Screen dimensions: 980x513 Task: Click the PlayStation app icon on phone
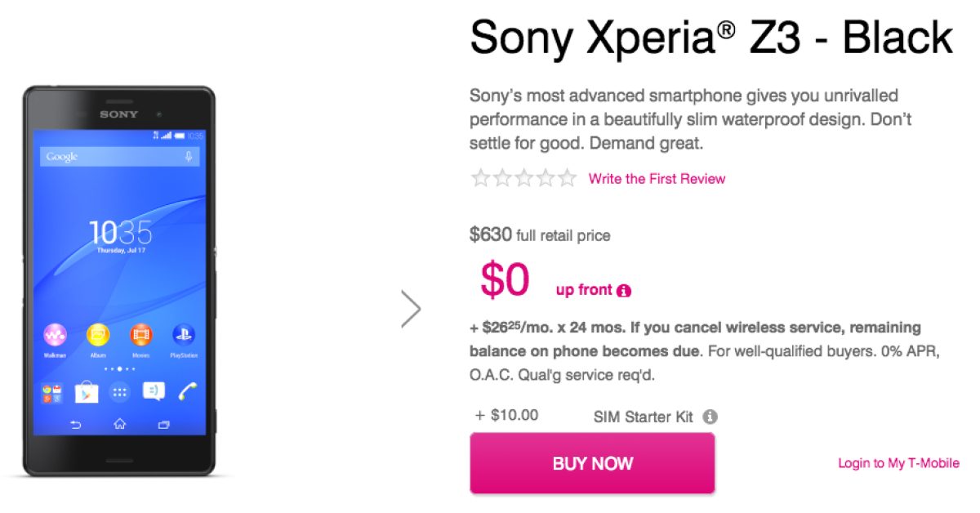pos(183,336)
